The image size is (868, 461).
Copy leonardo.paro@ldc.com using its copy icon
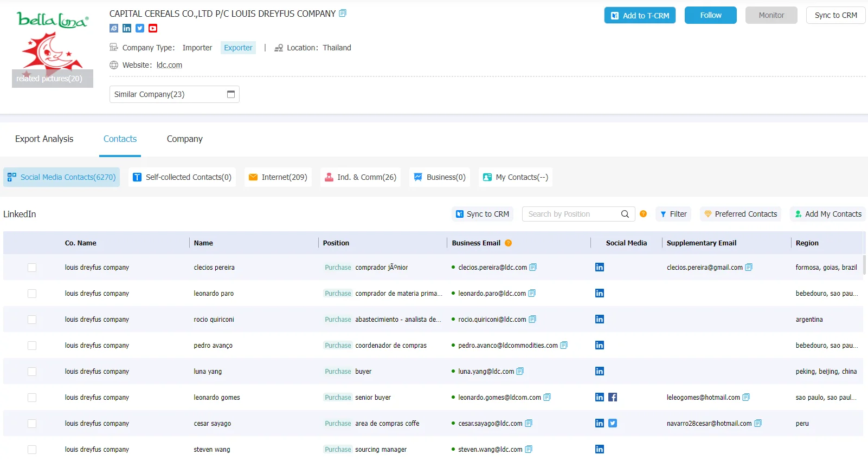coord(532,293)
